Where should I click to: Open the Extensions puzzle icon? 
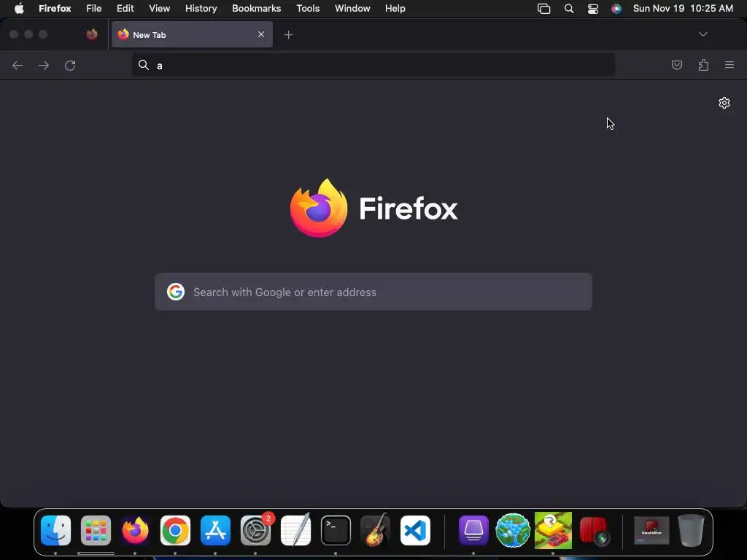pos(703,65)
